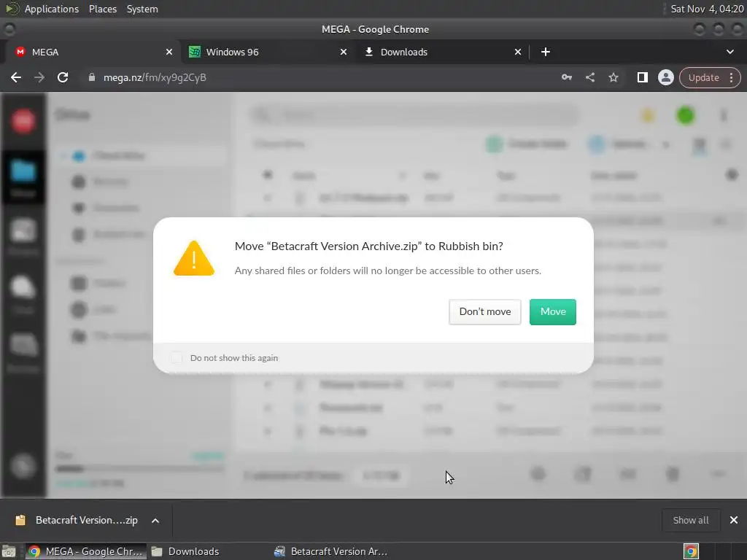The height and width of the screenshot is (560, 747).
Task: Show the desktop from the taskbar icon
Action: tap(9, 551)
